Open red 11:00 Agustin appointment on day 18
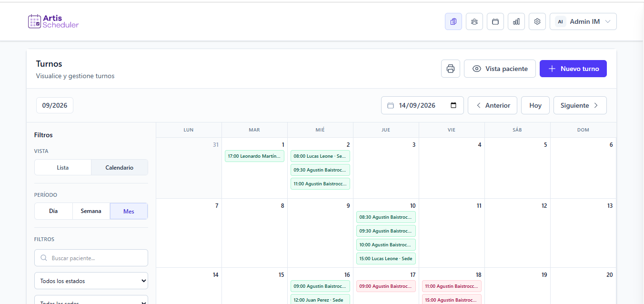This screenshot has height=304, width=644. [452, 286]
